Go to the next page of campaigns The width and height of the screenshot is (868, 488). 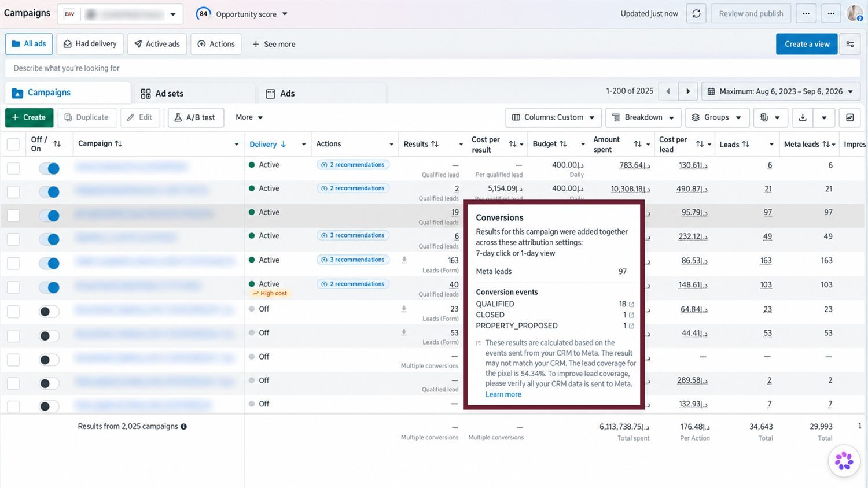688,91
